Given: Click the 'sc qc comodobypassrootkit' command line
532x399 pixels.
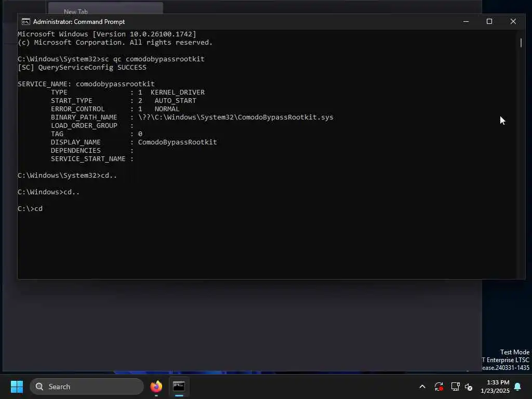Looking at the screenshot, I should pyautogui.click(x=111, y=59).
